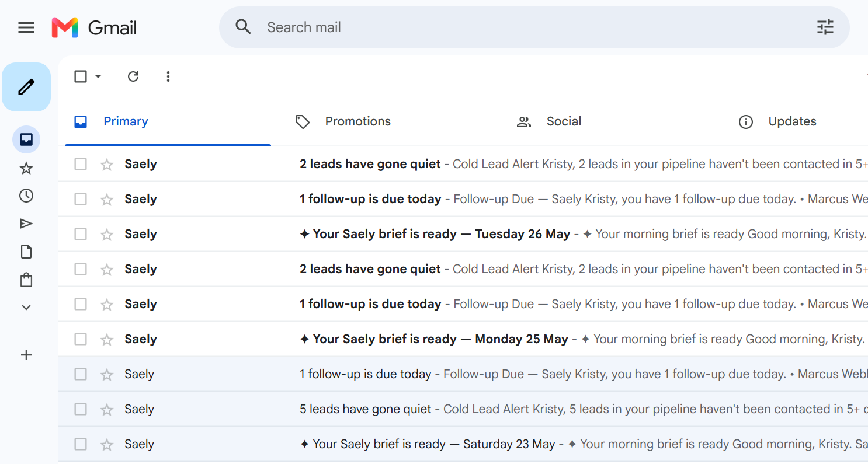868x464 pixels.
Task: Compose a new email with the pencil button
Action: [x=26, y=87]
